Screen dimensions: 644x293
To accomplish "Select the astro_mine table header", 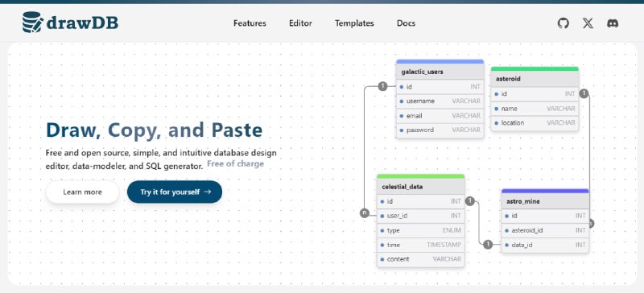I will point(546,201).
